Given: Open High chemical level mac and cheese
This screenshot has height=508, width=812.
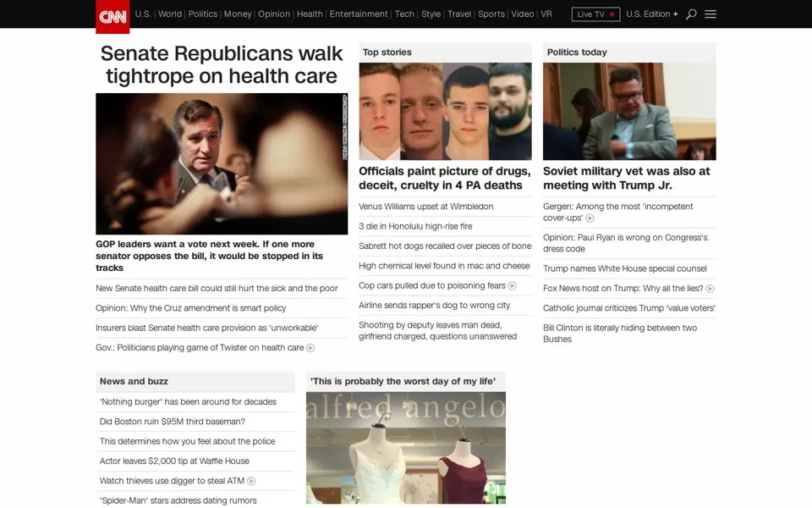Looking at the screenshot, I should click(x=444, y=265).
